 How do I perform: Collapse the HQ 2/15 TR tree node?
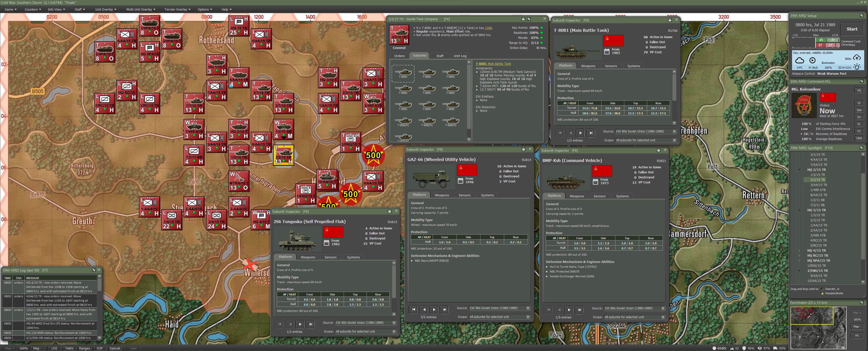click(799, 170)
